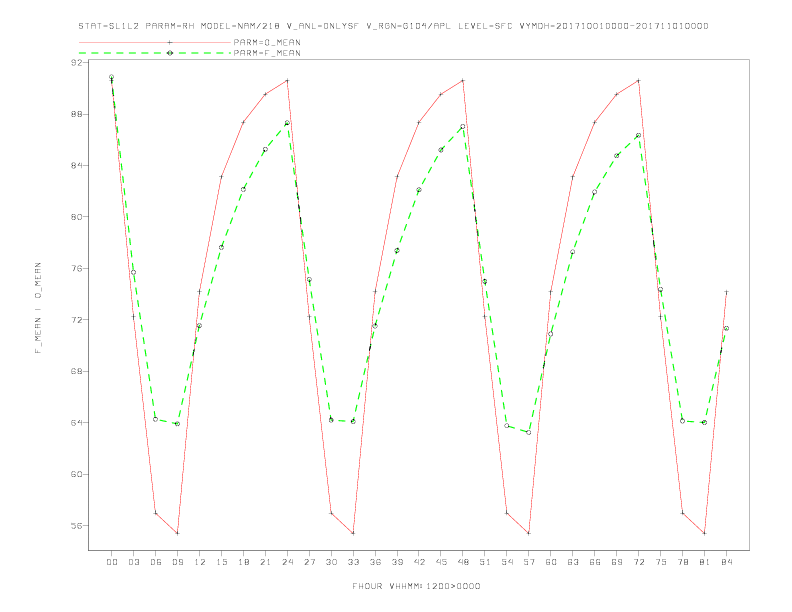Click the red O_MEAN minimum point at hour 33
The width and height of the screenshot is (792, 612).
pyautogui.click(x=353, y=533)
